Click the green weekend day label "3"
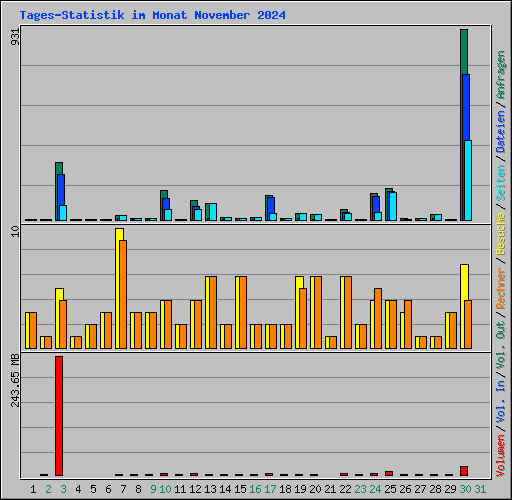Image resolution: width=512 pixels, height=500 pixels. point(63,489)
